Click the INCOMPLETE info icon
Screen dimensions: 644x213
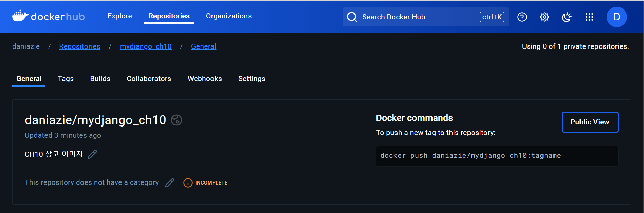click(x=188, y=183)
